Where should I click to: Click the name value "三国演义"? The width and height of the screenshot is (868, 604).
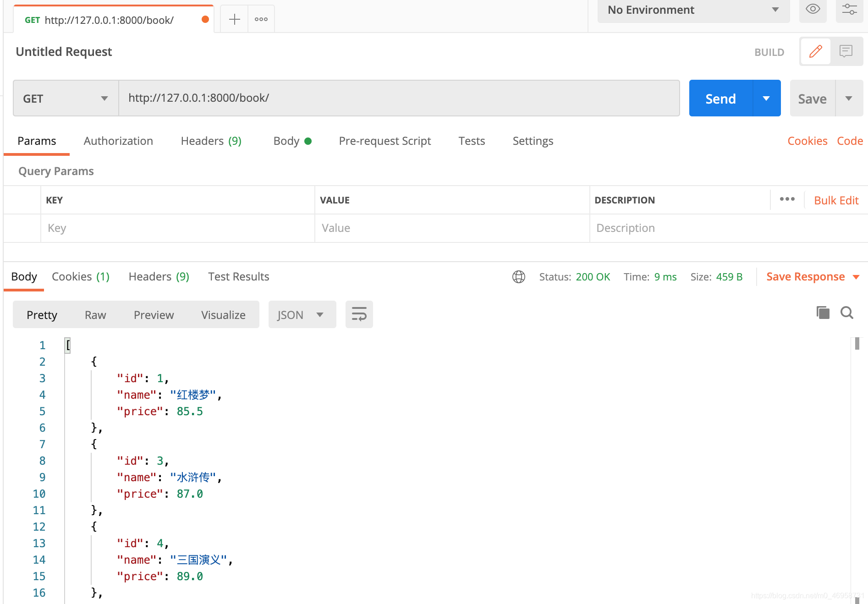pyautogui.click(x=198, y=560)
